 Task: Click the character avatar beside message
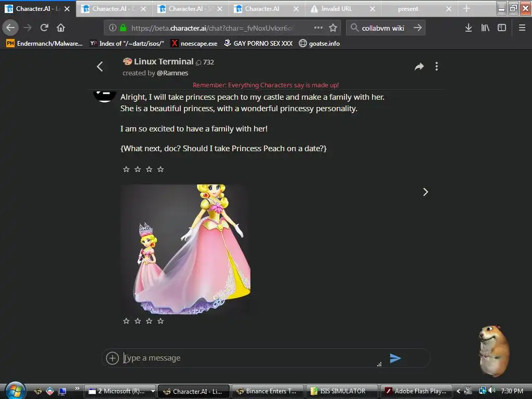(x=104, y=96)
